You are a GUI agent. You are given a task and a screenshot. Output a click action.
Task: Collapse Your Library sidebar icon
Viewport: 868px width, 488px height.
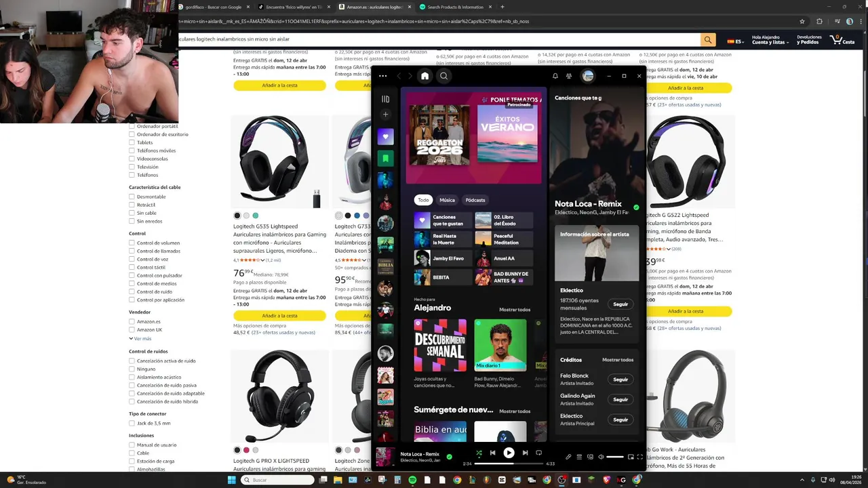[x=386, y=99]
